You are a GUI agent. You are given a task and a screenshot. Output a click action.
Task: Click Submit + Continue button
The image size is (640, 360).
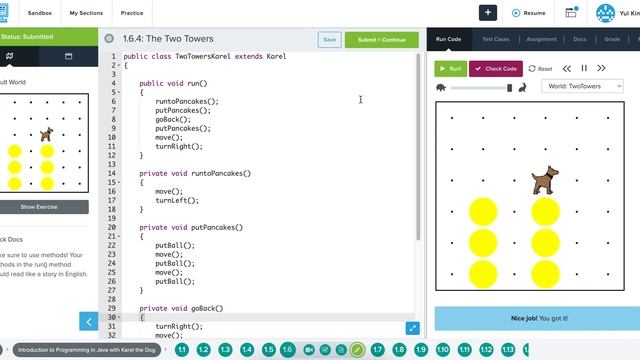[x=382, y=40]
